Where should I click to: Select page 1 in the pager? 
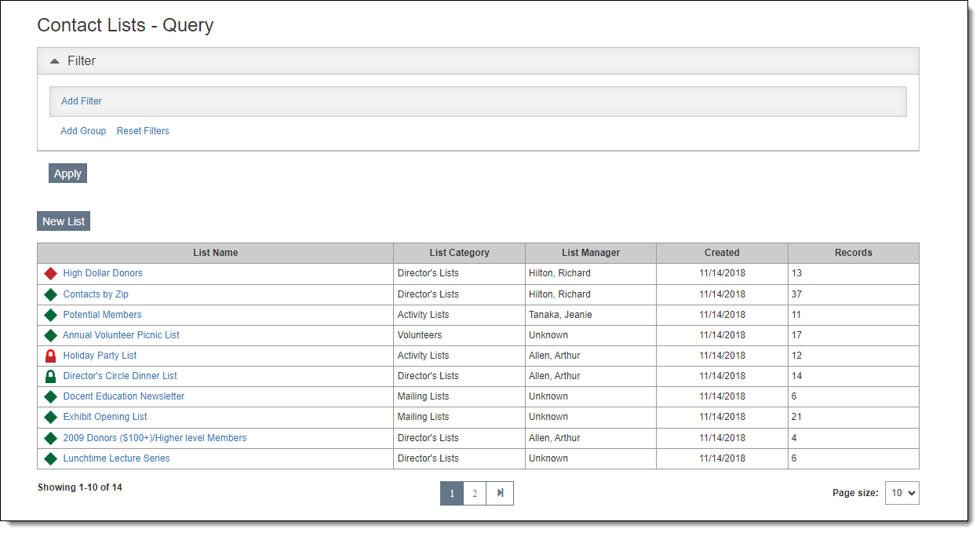452,493
